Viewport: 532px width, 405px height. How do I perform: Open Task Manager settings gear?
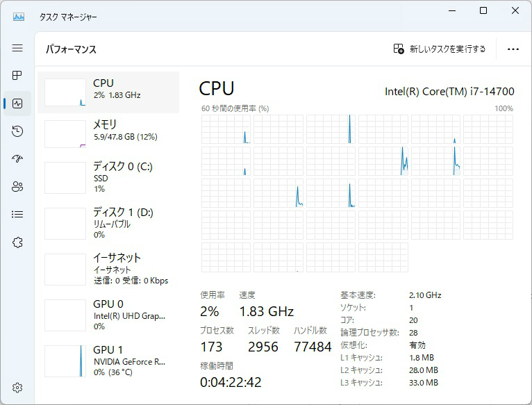[17, 388]
